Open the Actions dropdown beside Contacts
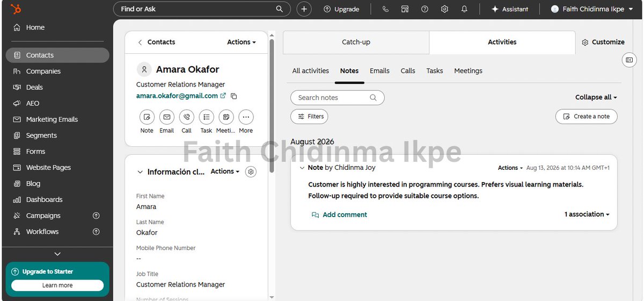 [x=241, y=42]
